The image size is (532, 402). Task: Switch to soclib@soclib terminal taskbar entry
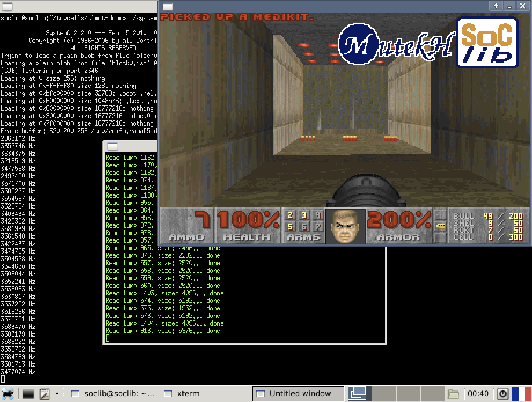(113, 394)
